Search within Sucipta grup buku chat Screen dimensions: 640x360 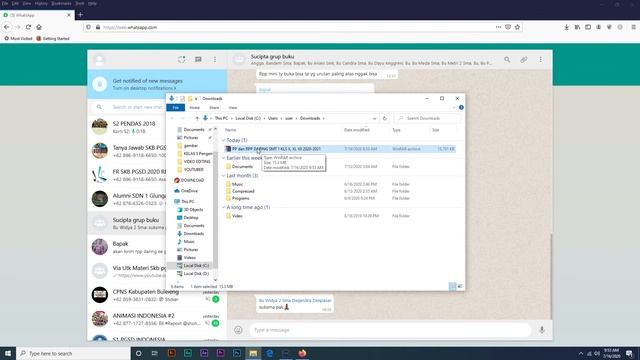[x=507, y=60]
